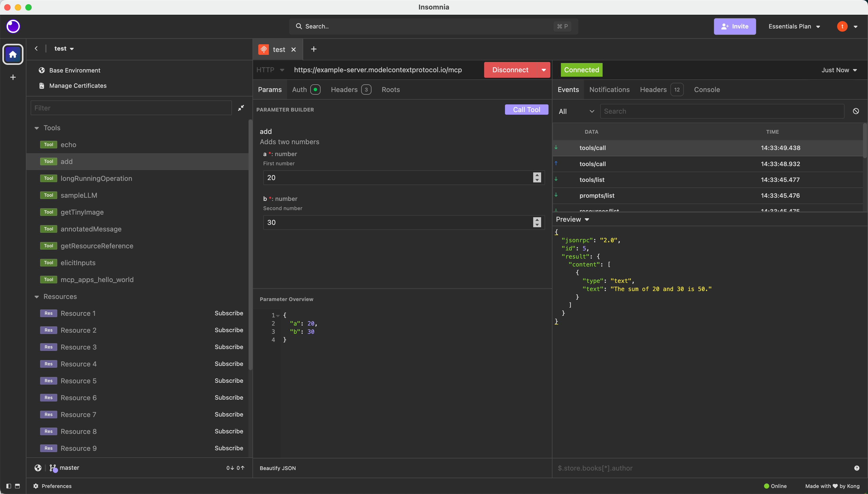Click the master git branch icon
868x494 pixels.
click(x=53, y=468)
